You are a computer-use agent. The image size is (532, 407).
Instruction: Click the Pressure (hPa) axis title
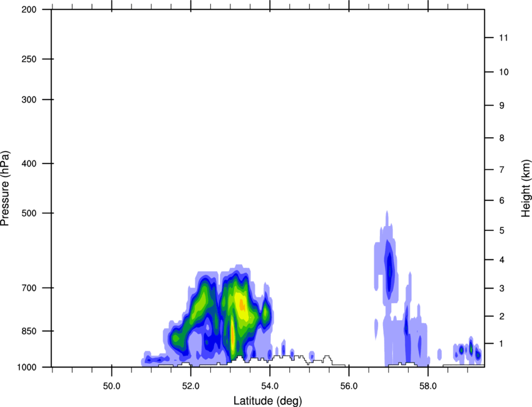tap(5, 188)
